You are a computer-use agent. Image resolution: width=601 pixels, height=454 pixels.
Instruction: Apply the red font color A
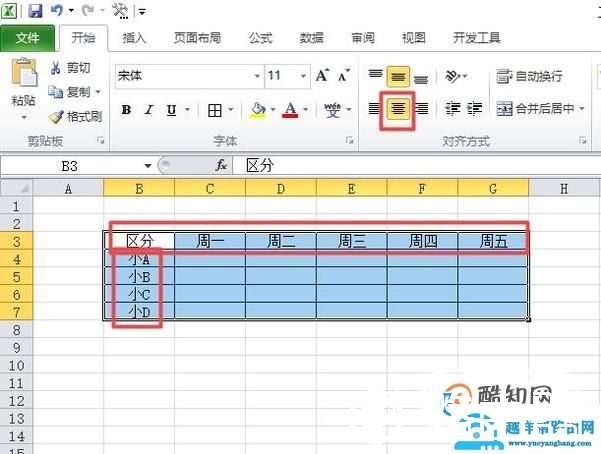291,110
